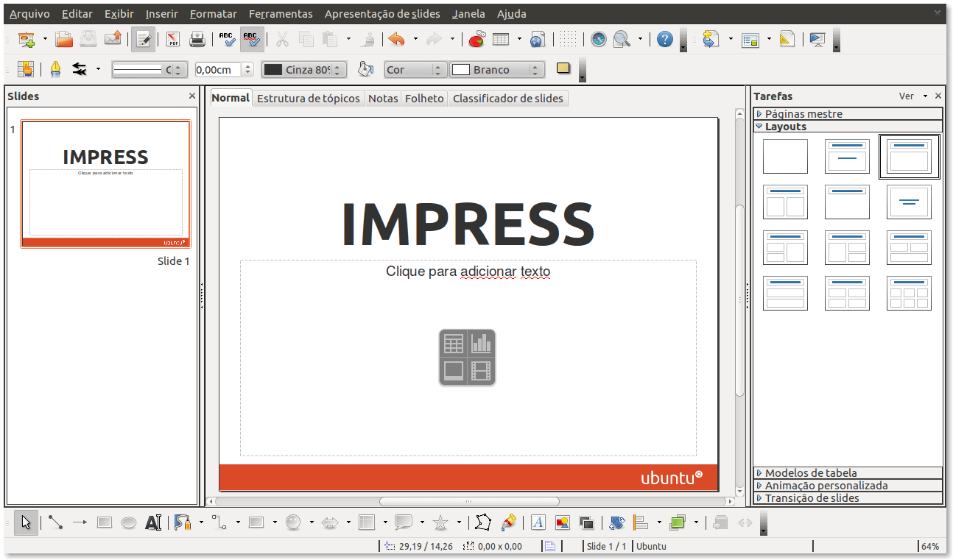
Task: Switch to the Estrutura de tópicos tab
Action: 309,98
